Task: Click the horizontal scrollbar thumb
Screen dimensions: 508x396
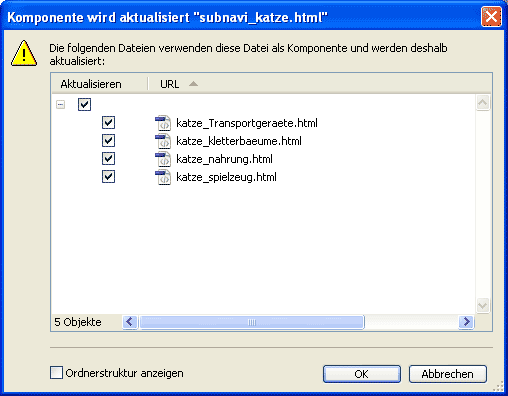Action: point(252,322)
